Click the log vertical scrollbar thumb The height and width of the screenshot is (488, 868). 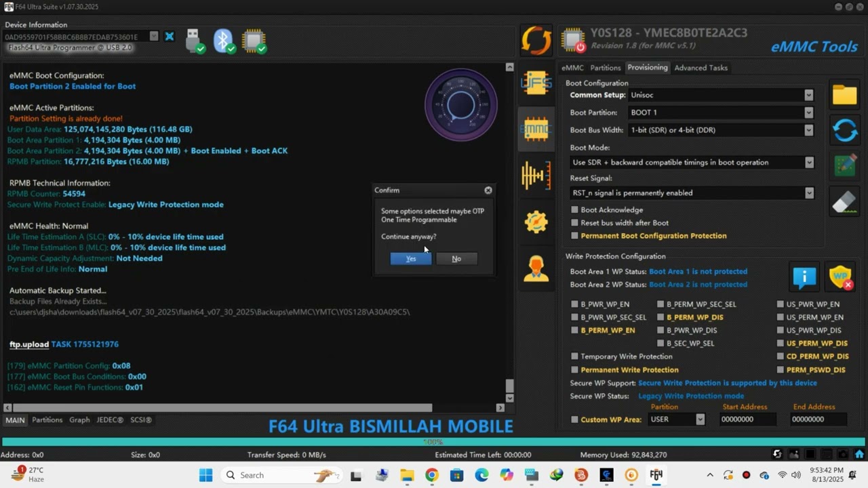click(510, 386)
